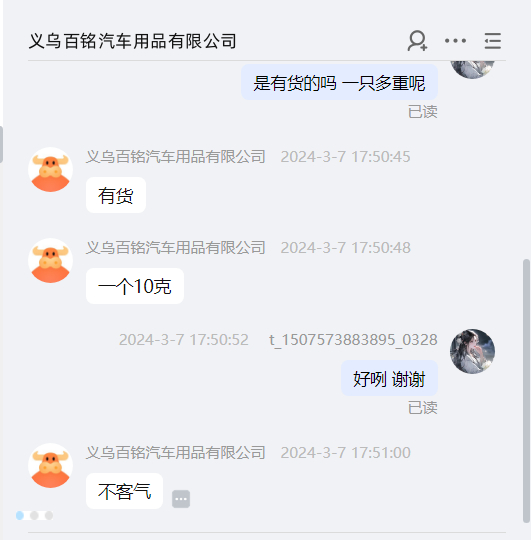The height and width of the screenshot is (540, 531).
Task: Select the second gray pagination dot
Action: [34, 516]
